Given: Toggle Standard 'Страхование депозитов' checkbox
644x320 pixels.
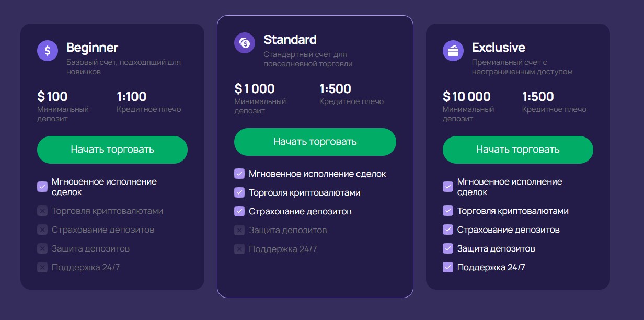Looking at the screenshot, I should tap(239, 211).
